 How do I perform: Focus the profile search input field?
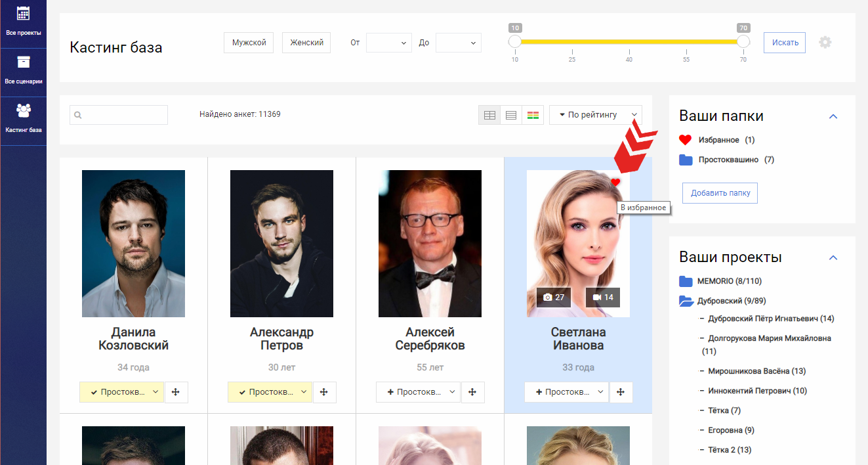(119, 115)
